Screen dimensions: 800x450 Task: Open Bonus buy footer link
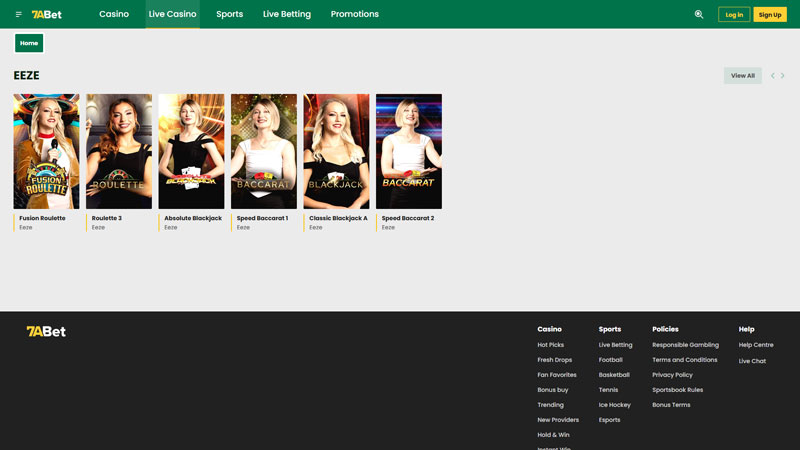click(x=553, y=390)
